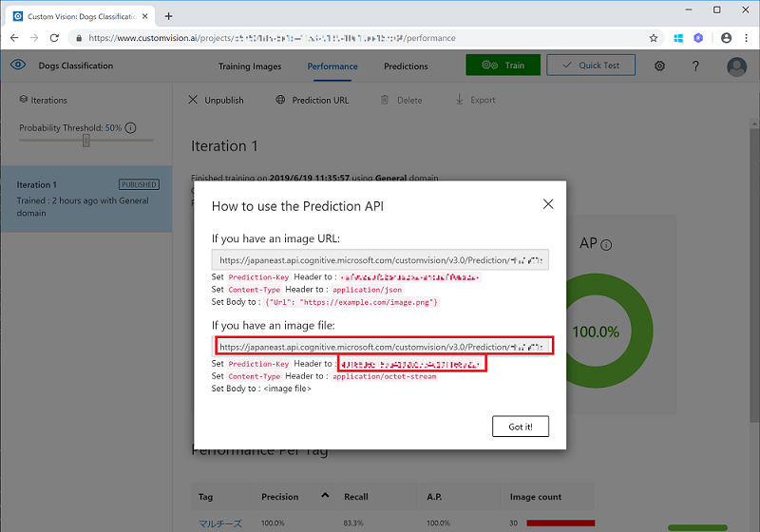Click the image file prediction endpoint field

coord(380,347)
